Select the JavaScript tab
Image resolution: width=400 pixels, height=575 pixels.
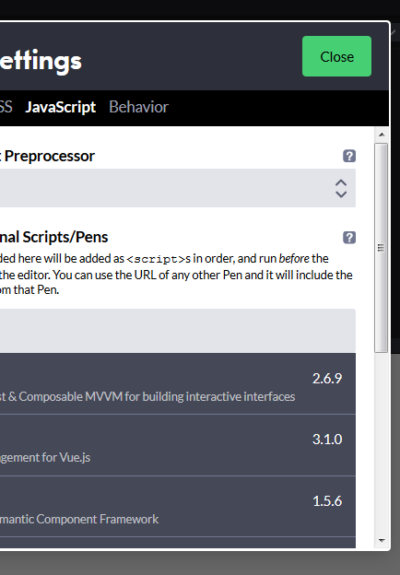click(60, 107)
